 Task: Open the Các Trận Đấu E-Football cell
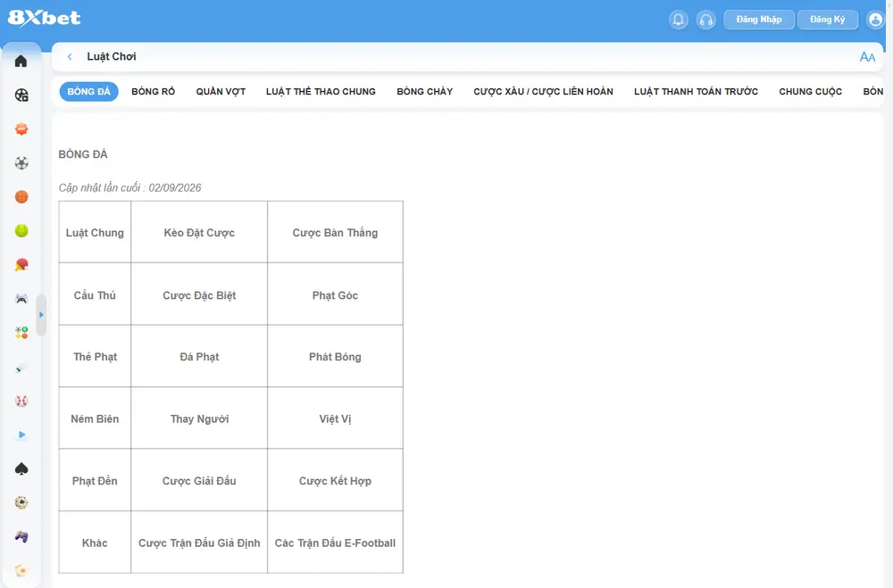coord(336,542)
